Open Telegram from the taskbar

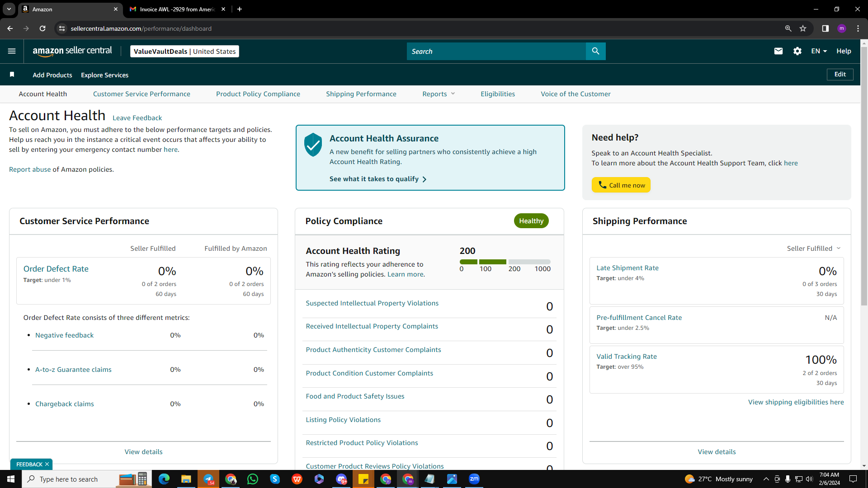coord(208,479)
